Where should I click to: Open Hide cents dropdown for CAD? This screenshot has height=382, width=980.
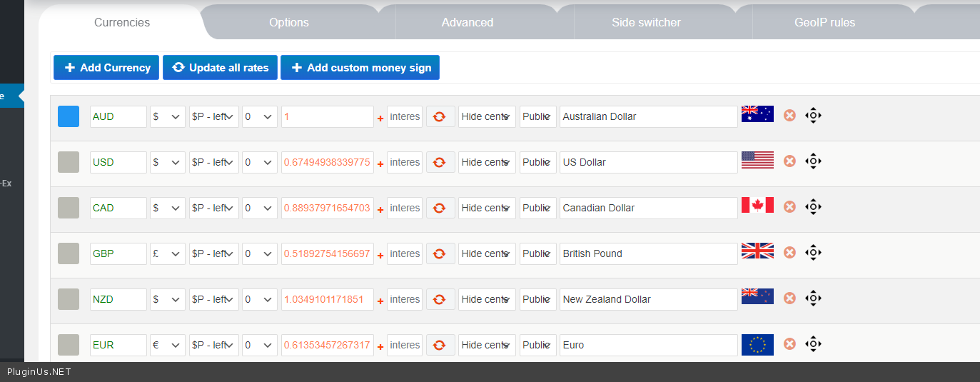pos(487,208)
